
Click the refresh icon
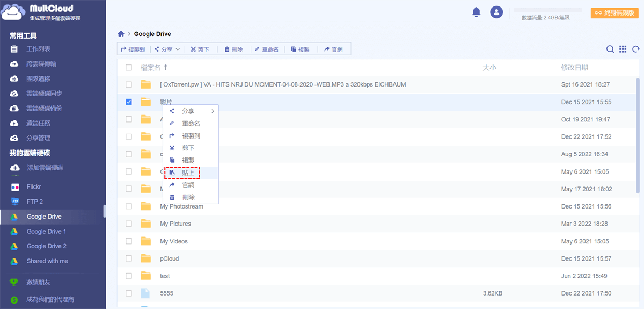[635, 49]
